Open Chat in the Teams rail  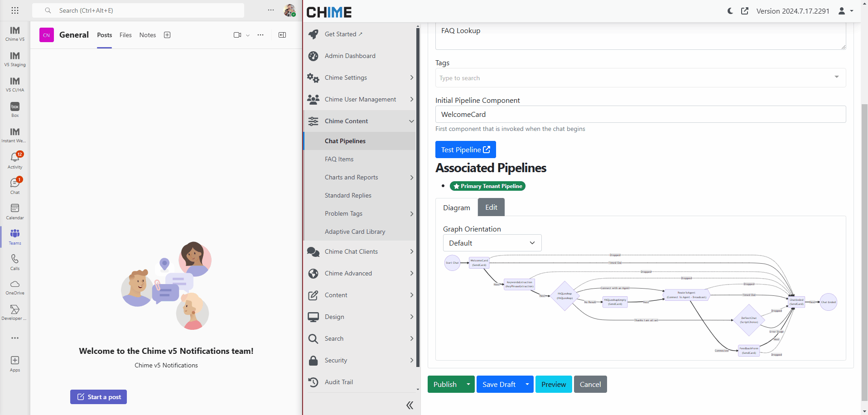point(15,186)
